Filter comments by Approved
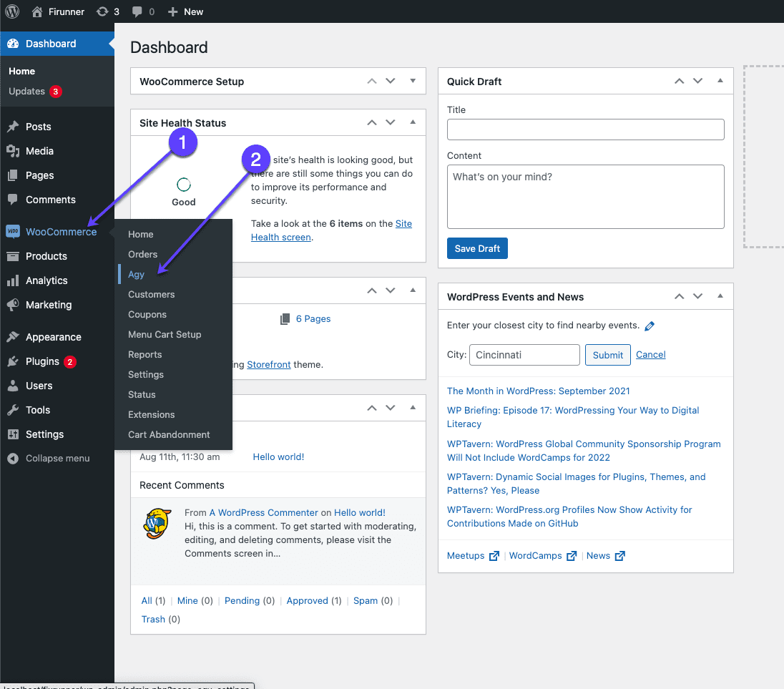The image size is (784, 689). pyautogui.click(x=307, y=600)
